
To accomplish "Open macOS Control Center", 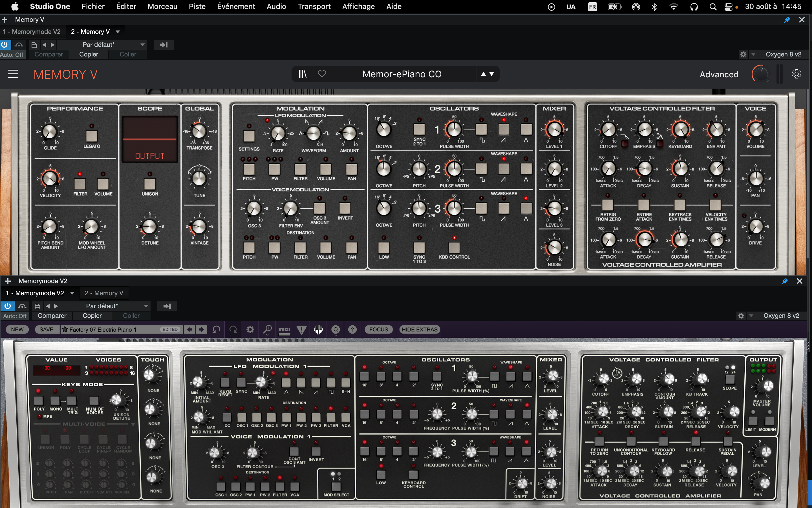I will tap(729, 7).
